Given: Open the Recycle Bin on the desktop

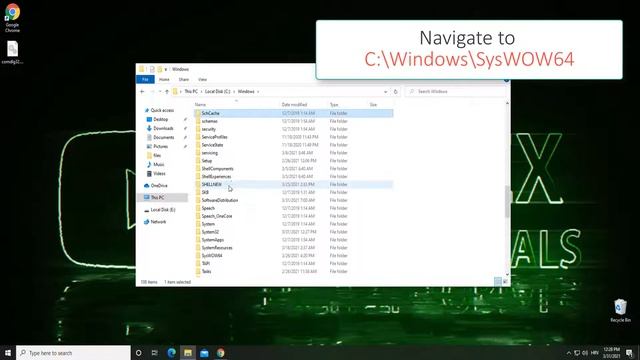Looking at the screenshot, I should point(620,310).
